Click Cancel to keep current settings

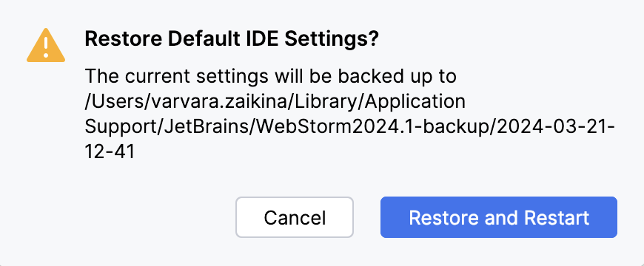(x=295, y=217)
